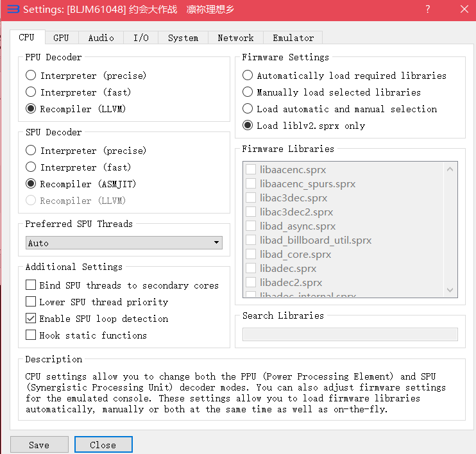Select Automatically load required libraries
Viewport: 476px width, 454px height.
248,76
